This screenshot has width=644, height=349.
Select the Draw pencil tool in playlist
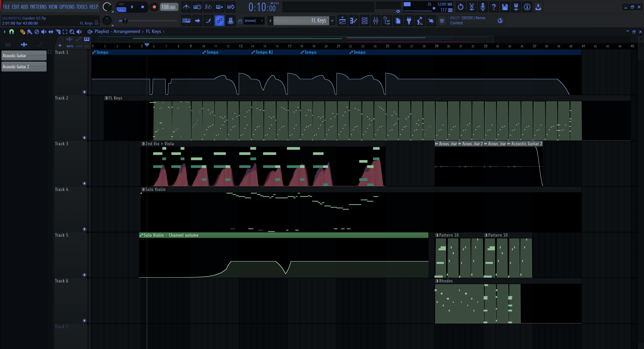coord(22,32)
